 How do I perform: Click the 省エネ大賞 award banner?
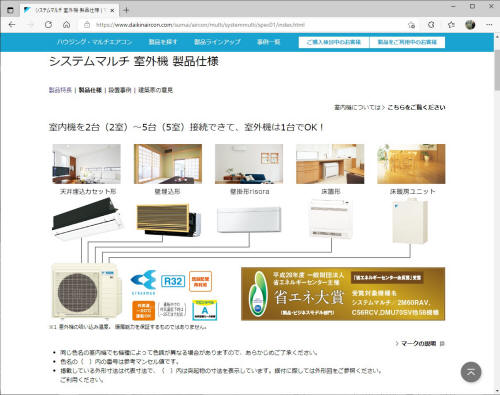click(x=343, y=294)
